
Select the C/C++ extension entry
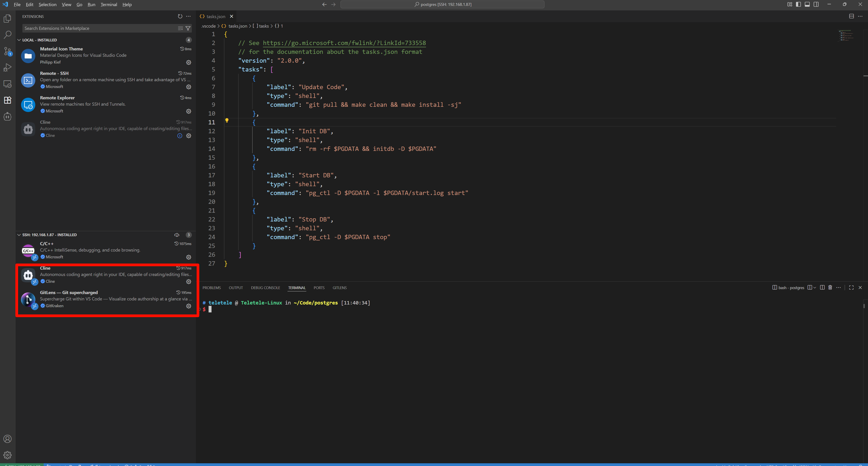pos(105,250)
